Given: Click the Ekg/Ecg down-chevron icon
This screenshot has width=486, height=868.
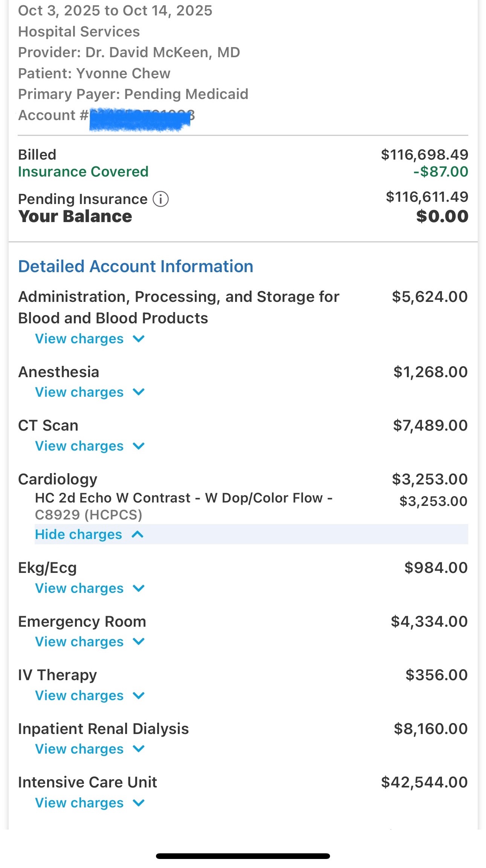Looking at the screenshot, I should [139, 588].
